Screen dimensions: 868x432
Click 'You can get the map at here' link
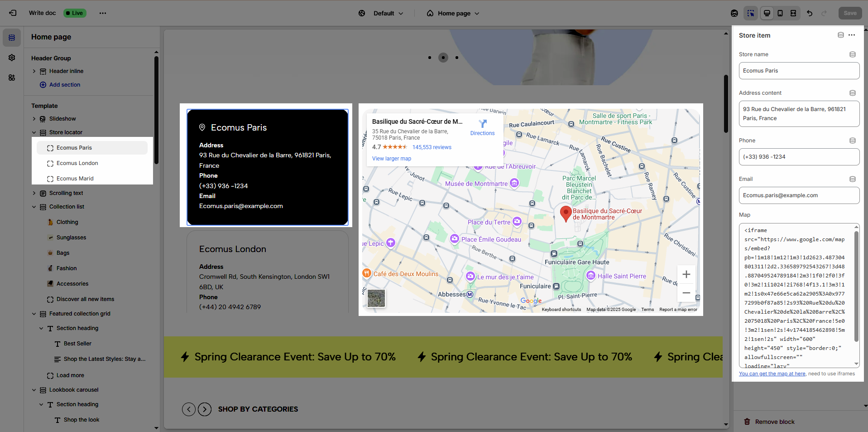pyautogui.click(x=772, y=374)
